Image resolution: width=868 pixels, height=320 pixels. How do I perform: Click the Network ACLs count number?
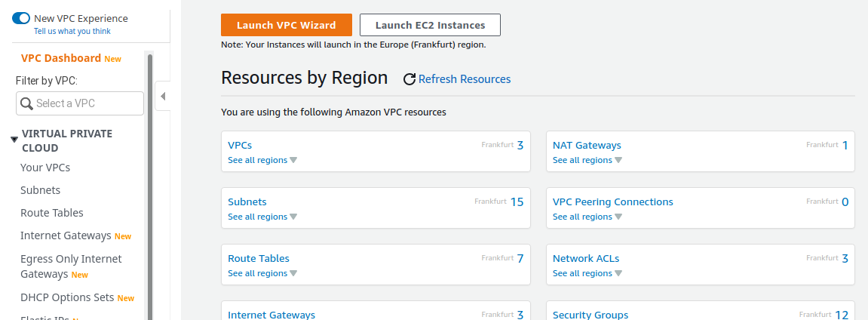click(x=845, y=258)
